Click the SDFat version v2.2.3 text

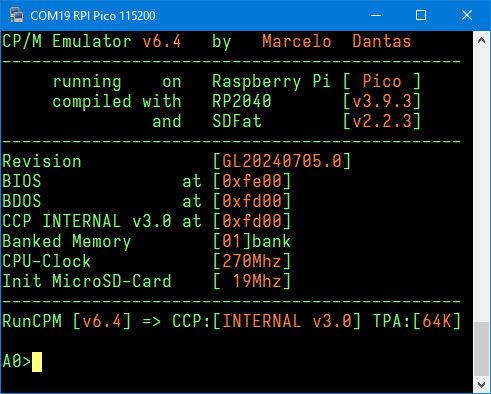click(382, 121)
